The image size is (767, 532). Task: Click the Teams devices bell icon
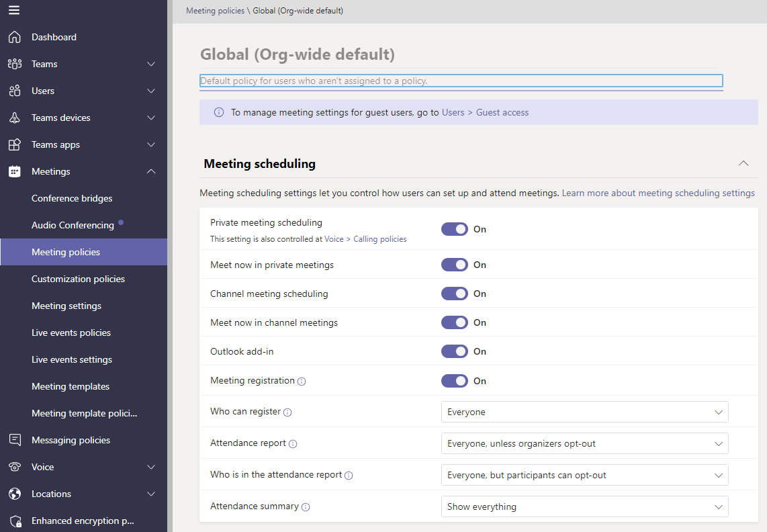[15, 118]
